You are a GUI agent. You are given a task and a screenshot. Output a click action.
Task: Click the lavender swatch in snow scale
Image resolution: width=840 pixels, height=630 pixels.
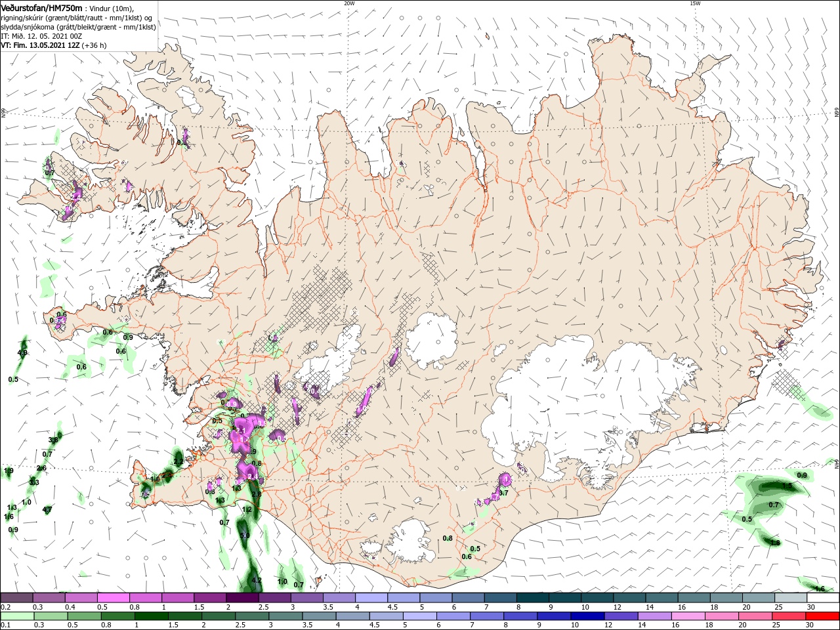click(371, 597)
